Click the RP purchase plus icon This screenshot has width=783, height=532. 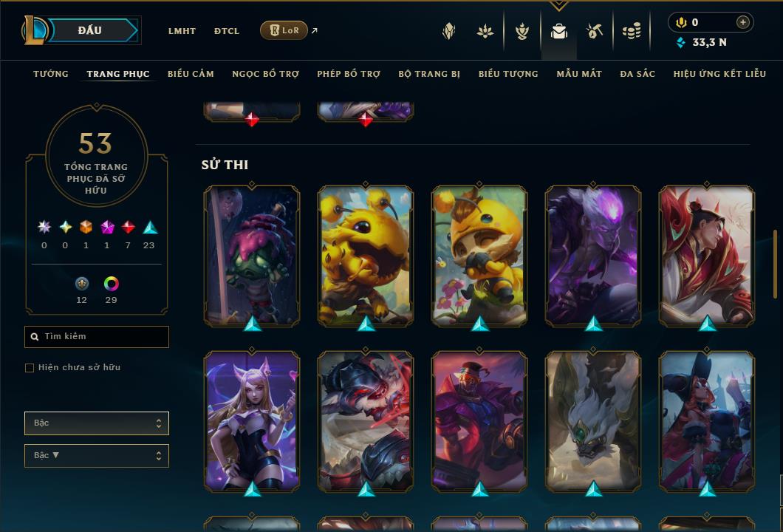pos(742,22)
